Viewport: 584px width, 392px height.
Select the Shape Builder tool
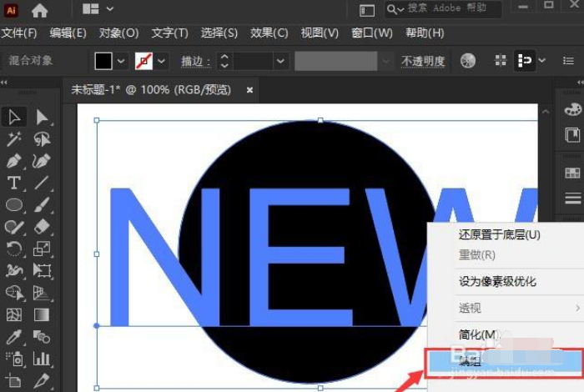point(14,293)
